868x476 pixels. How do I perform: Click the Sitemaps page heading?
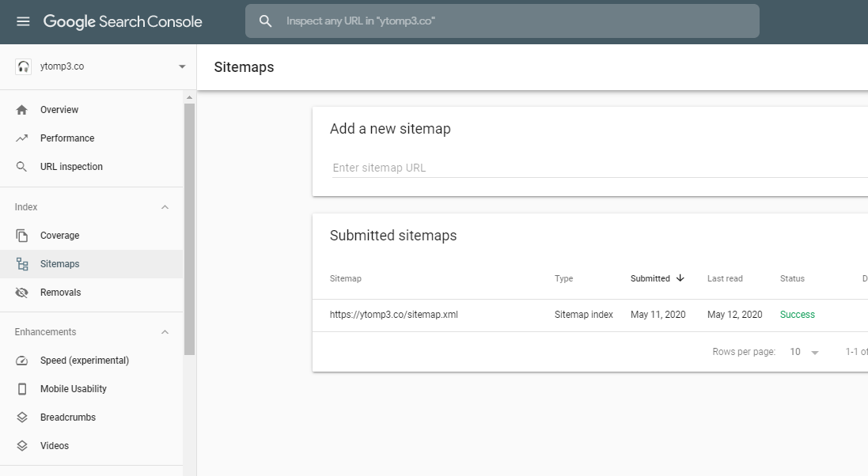click(244, 67)
